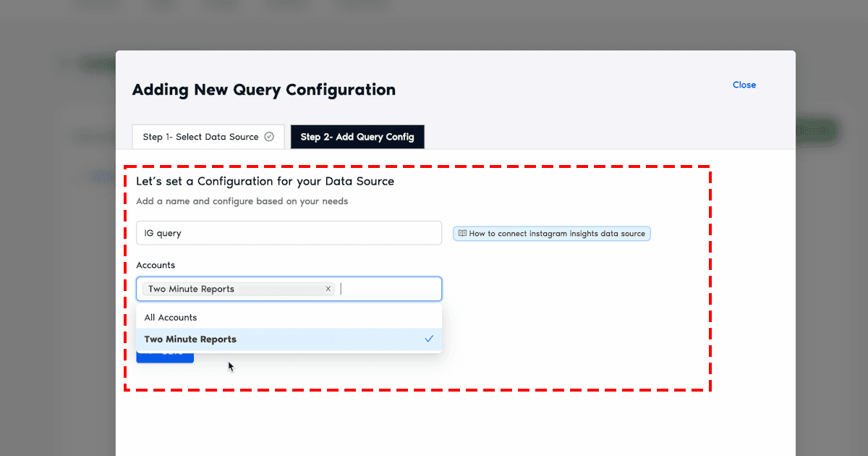
Task: Close the query configuration dialog
Action: pos(744,85)
